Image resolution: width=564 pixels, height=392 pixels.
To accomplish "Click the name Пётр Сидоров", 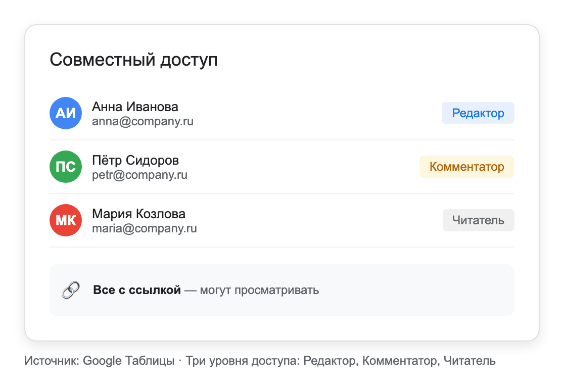I will [x=135, y=160].
